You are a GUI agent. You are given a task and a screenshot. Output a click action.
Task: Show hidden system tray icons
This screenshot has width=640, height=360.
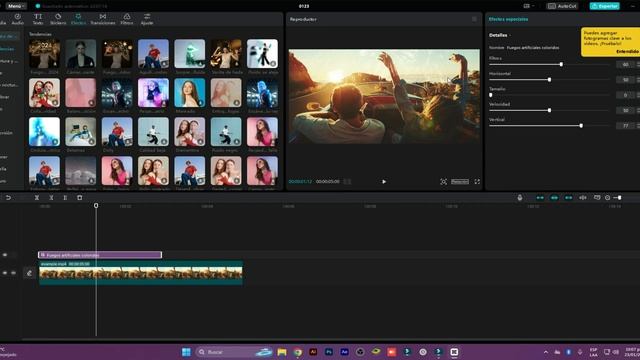pyautogui.click(x=546, y=352)
